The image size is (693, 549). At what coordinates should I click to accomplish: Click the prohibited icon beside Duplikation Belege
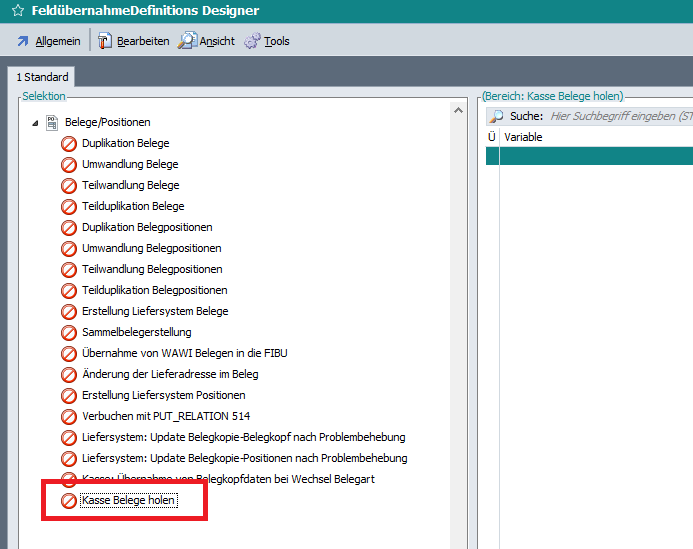(69, 144)
